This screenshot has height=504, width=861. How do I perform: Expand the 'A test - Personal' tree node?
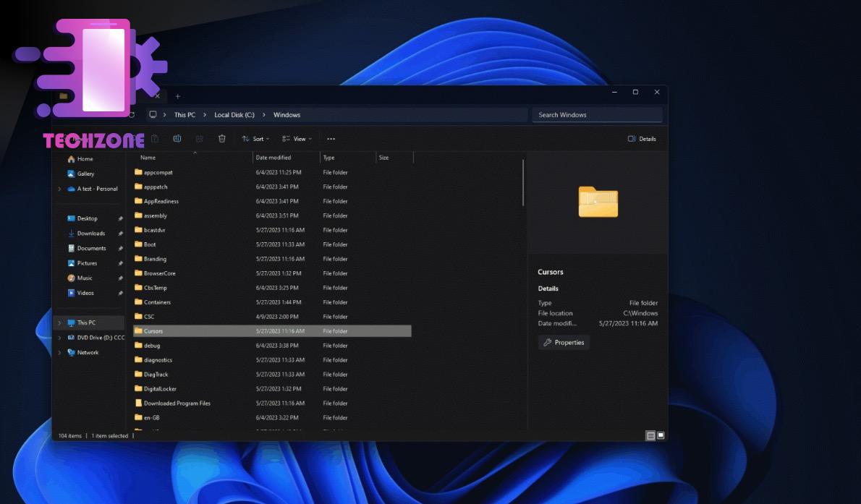[59, 189]
